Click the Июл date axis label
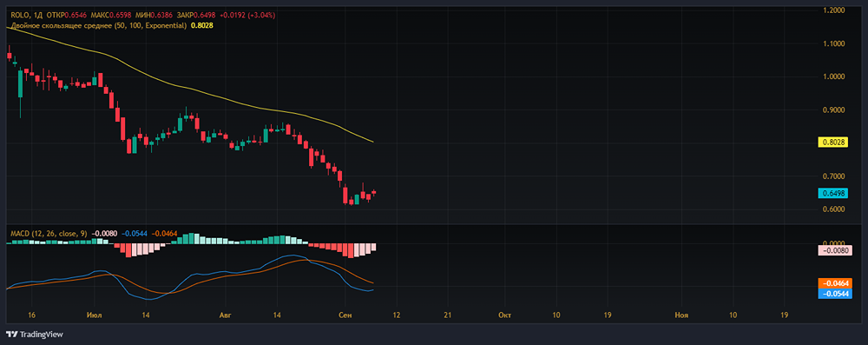 (x=94, y=315)
